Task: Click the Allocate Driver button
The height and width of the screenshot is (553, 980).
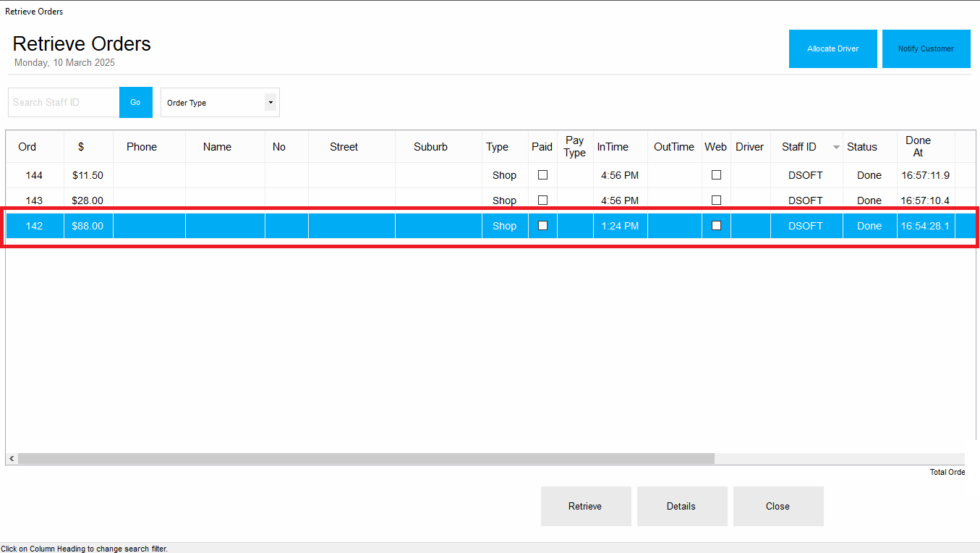Action: click(832, 48)
